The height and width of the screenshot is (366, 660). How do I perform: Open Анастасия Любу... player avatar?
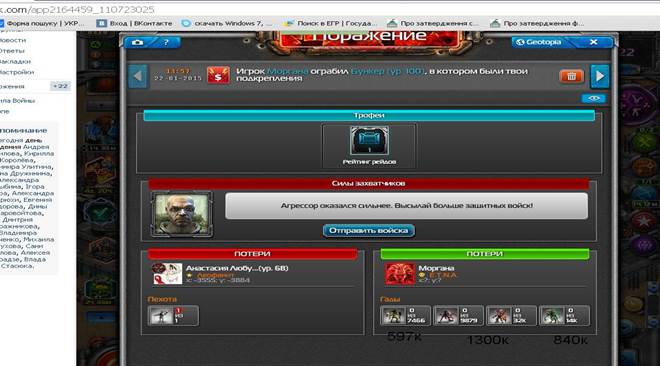pyautogui.click(x=167, y=274)
